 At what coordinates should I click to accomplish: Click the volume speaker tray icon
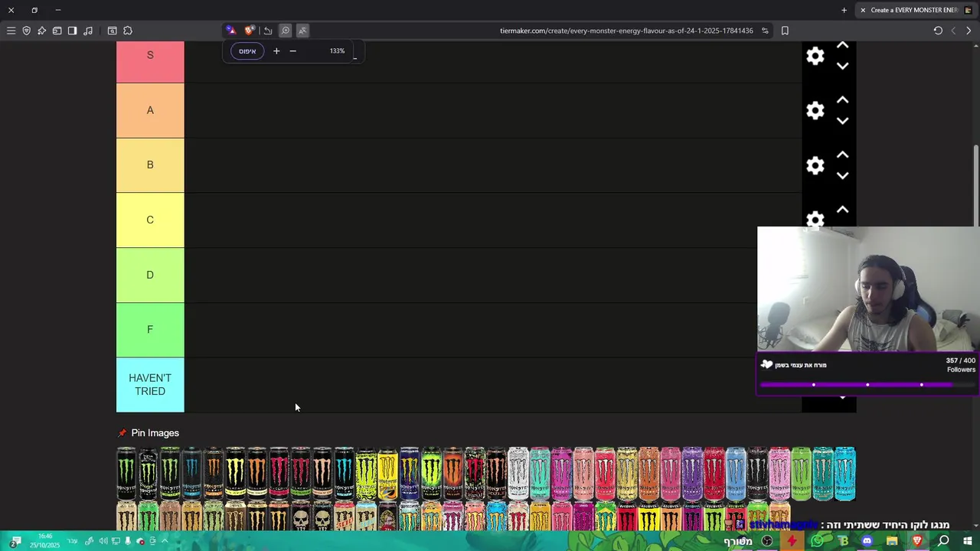(103, 541)
